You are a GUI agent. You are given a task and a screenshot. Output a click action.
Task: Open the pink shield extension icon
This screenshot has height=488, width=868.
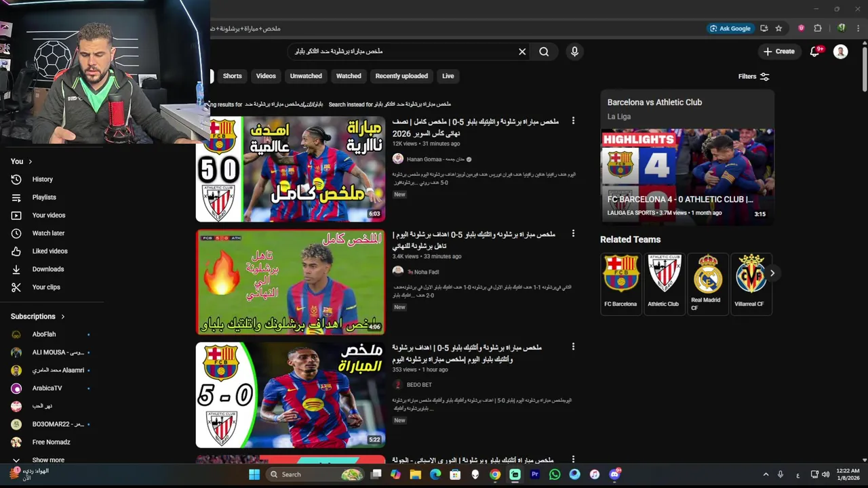[802, 28]
